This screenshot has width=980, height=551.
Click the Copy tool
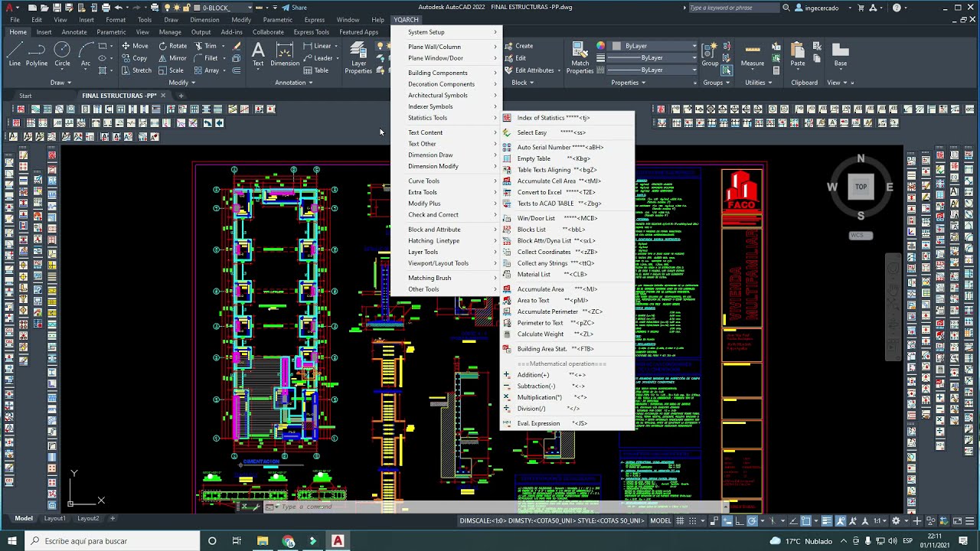click(133, 58)
